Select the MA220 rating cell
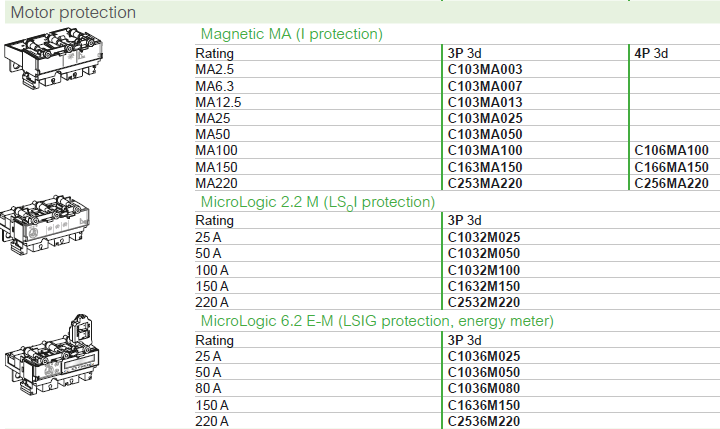Viewport: 720px width, 429px height. point(216,183)
